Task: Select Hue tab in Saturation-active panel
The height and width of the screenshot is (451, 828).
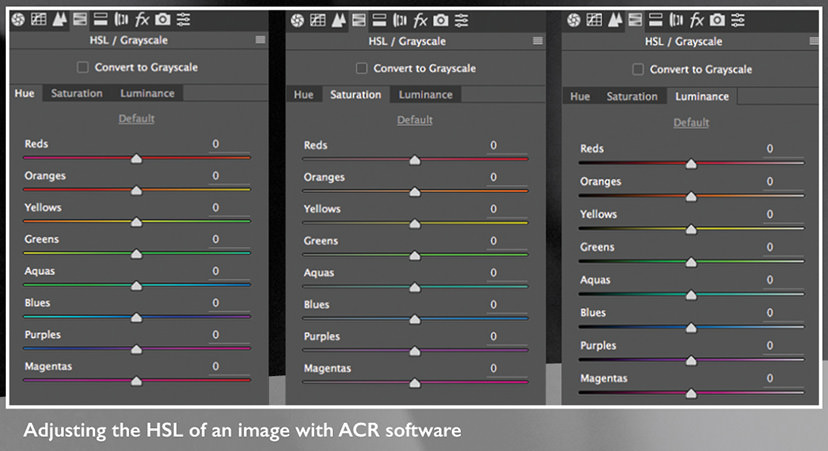Action: [304, 95]
